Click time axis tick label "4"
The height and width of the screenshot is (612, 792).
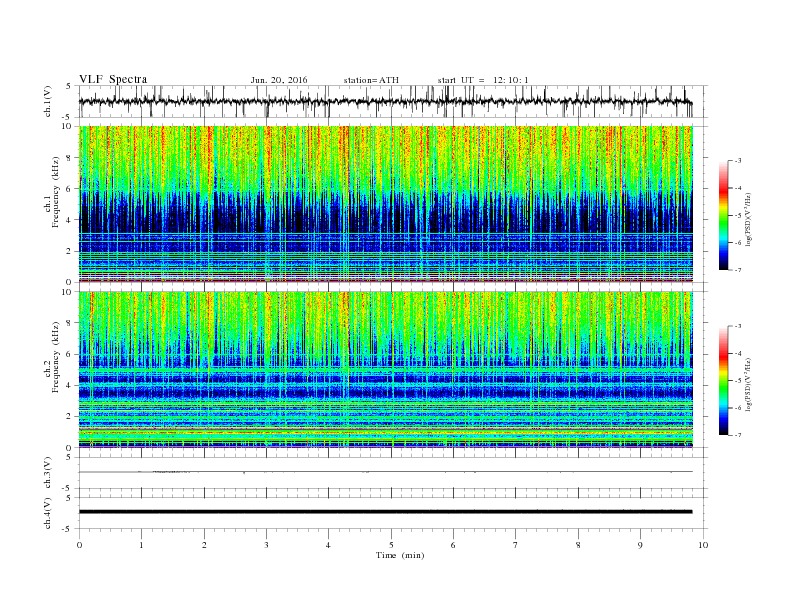[329, 545]
